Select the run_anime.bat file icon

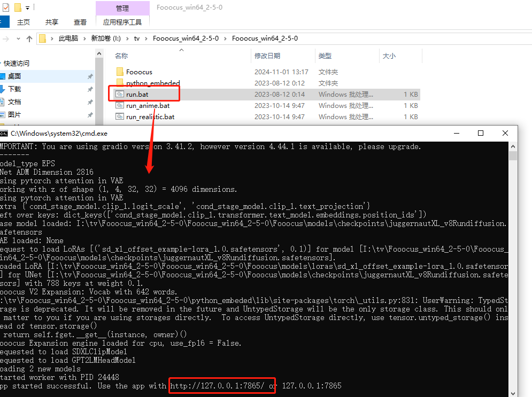point(120,106)
